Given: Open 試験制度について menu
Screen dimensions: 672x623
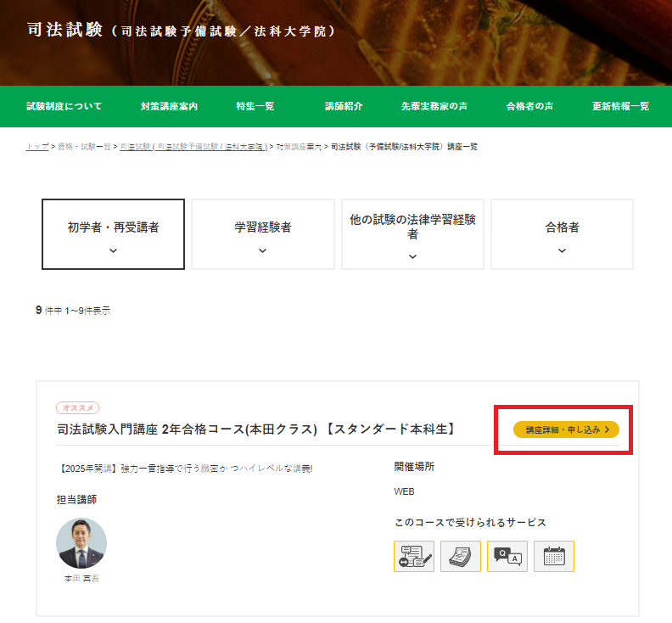Looking at the screenshot, I should coord(64,106).
